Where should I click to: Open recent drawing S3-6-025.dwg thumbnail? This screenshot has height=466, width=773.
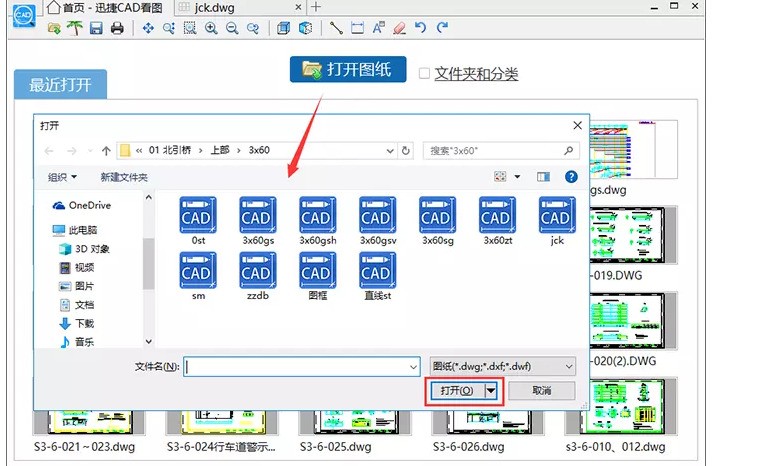pos(355,423)
